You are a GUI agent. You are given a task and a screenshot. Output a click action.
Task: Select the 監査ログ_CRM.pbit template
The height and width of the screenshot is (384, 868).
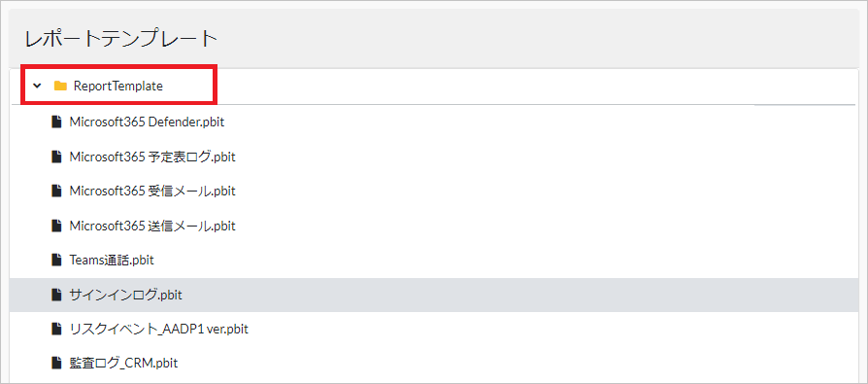click(x=123, y=364)
